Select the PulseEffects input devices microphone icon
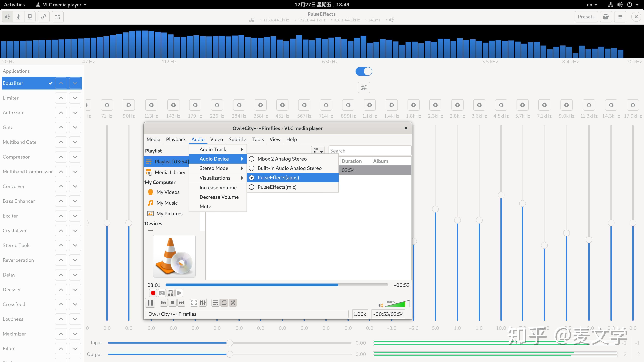The height and width of the screenshot is (362, 644). tap(19, 17)
